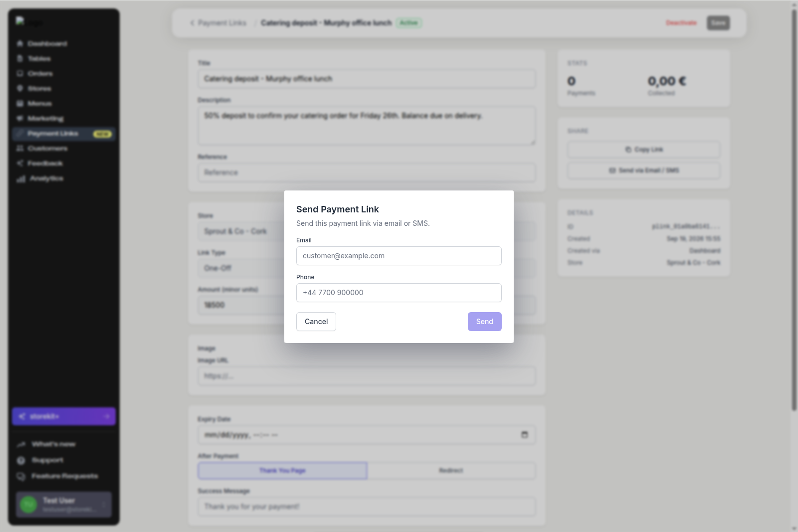Open the Orders sidebar icon
Viewport: 798px width, 532px height.
(x=20, y=74)
